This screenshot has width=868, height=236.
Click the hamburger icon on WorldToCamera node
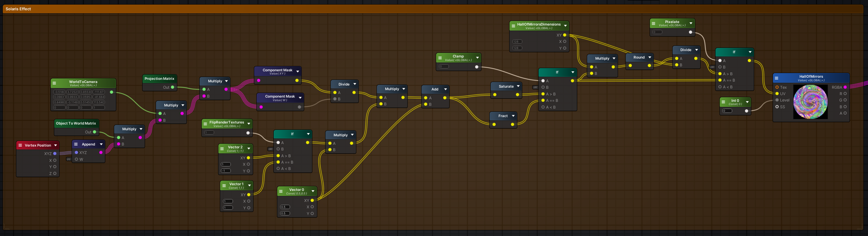tap(54, 83)
